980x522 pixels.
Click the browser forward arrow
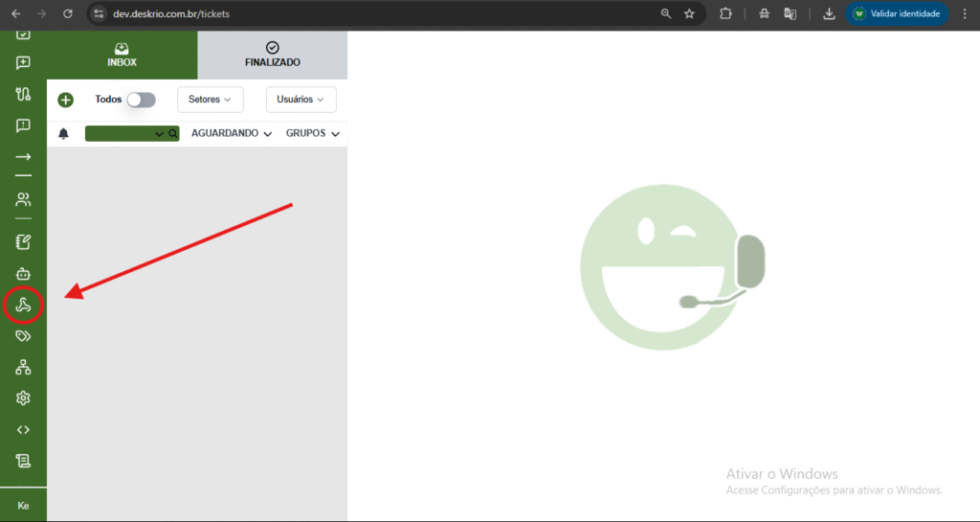click(x=42, y=13)
